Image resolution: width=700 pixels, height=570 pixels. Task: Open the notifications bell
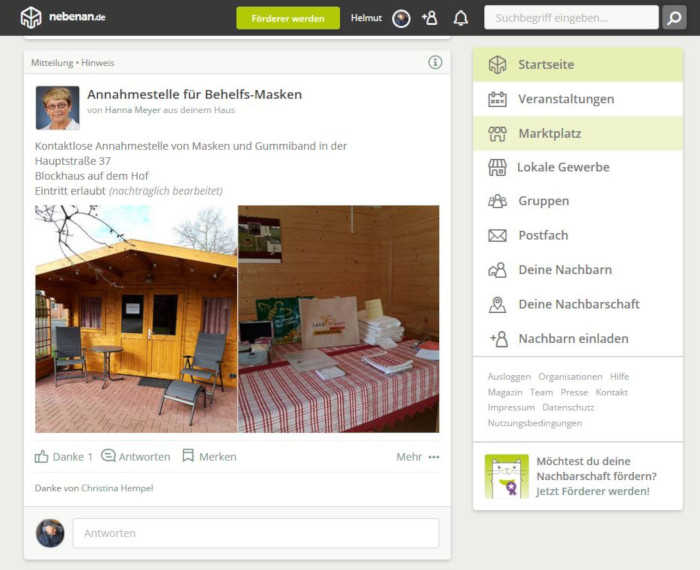point(461,18)
